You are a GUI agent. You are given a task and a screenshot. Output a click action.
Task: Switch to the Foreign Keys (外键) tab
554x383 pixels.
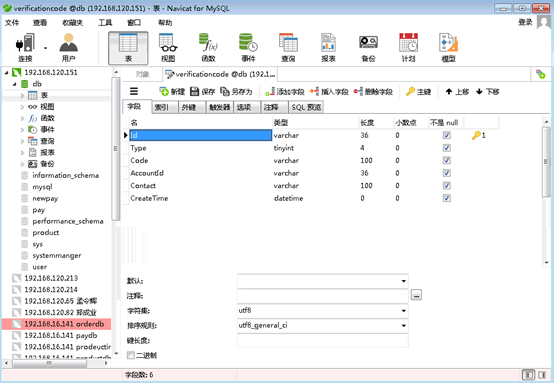[192, 107]
